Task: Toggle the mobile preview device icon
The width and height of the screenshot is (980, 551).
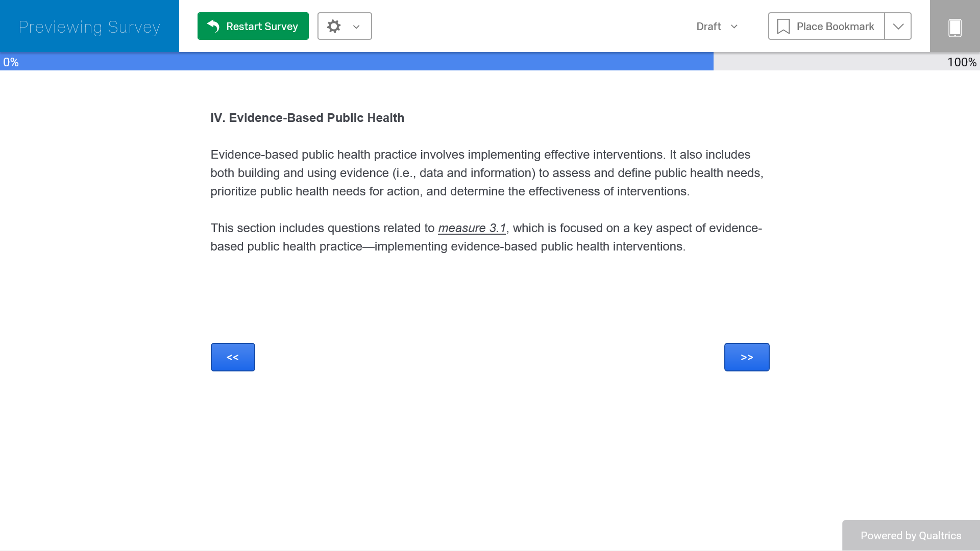Action: 954,28
